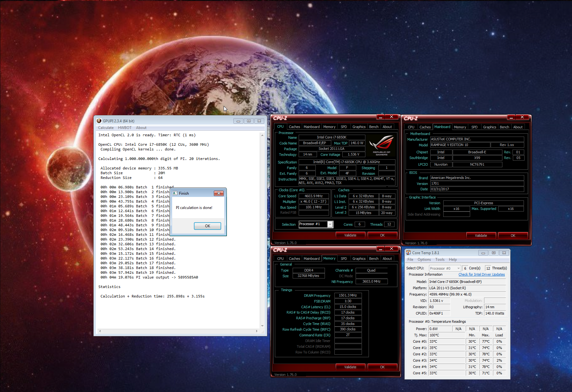Open Caches tab in Mainboard CPU-Z window
572x392 pixels.
[425, 127]
